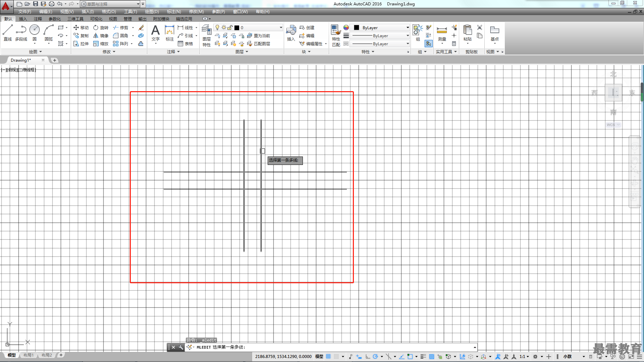Select the Circle (圆) tool

35,33
